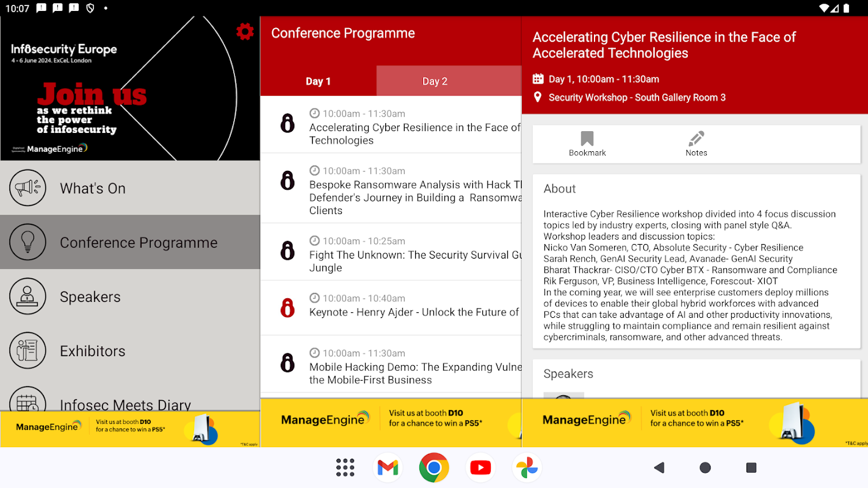Open the Speakers menu item
This screenshot has width=868, height=488.
coord(130,296)
